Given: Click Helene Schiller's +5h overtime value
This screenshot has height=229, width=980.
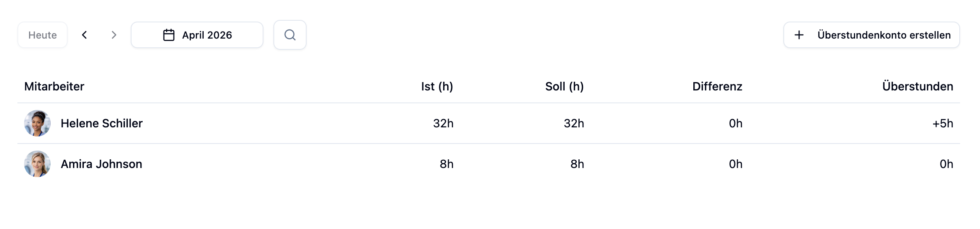Looking at the screenshot, I should pyautogui.click(x=943, y=123).
